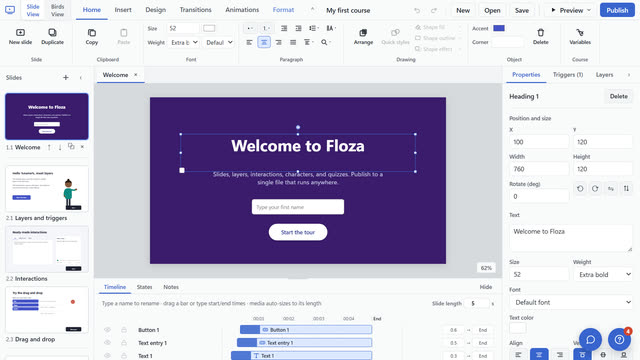Expand the Default font dropdown
This screenshot has width=640, height=360.
tap(571, 302)
